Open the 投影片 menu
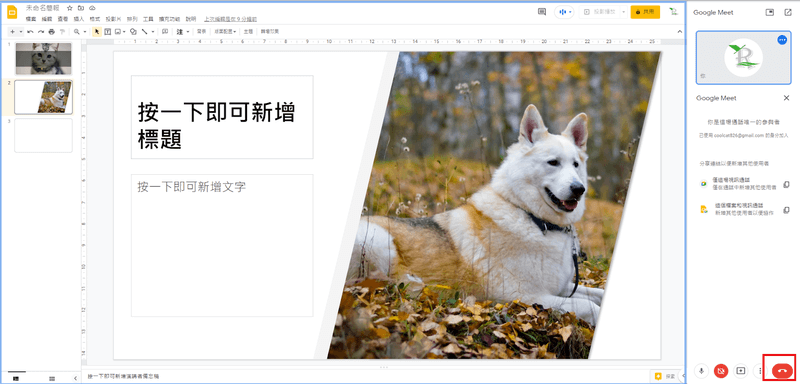 pyautogui.click(x=113, y=19)
